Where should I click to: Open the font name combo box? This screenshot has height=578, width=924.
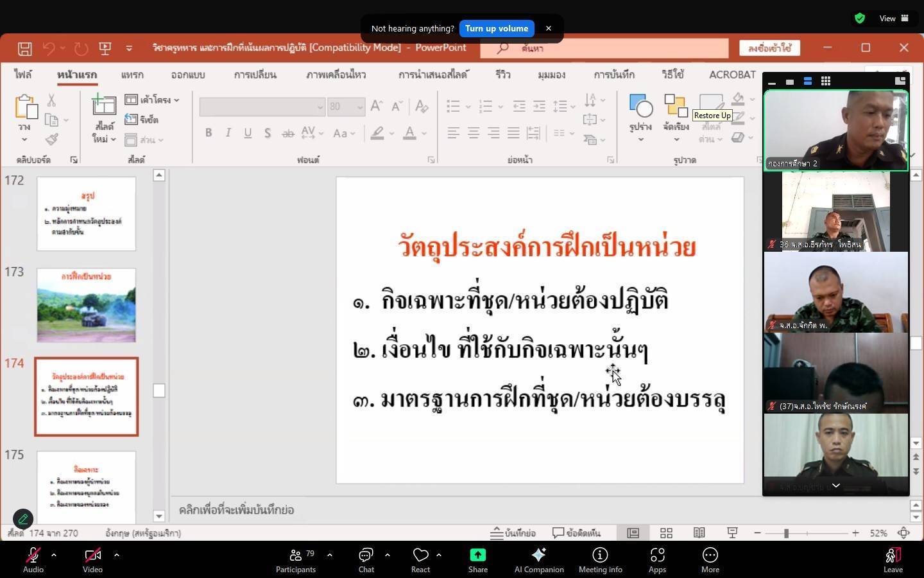(262, 107)
